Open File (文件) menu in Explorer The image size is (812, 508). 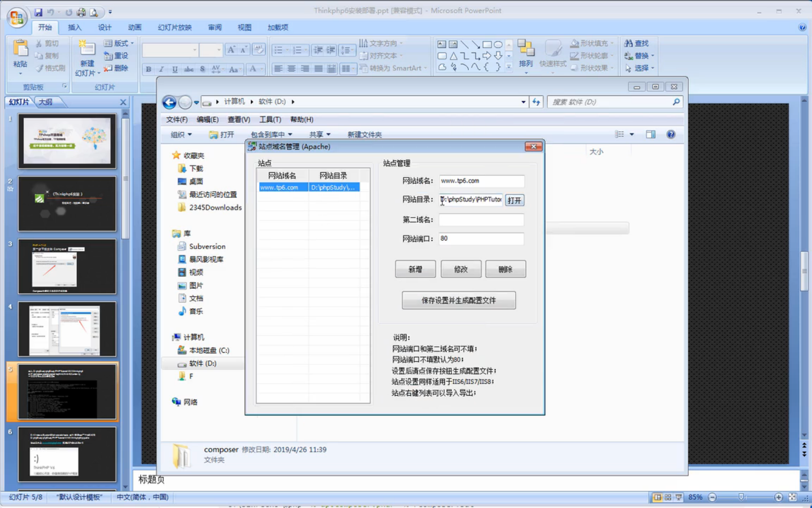(x=176, y=120)
